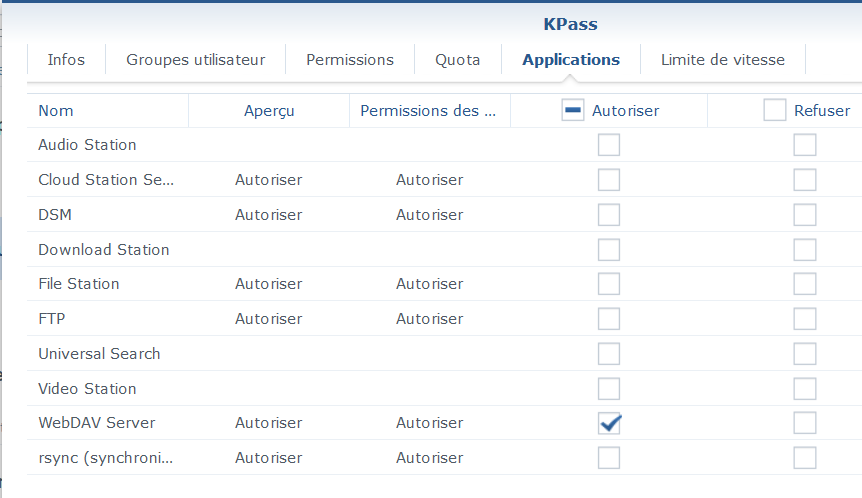The image size is (862, 498).
Task: Toggle the Autoriser header checkbox
Action: (x=573, y=111)
